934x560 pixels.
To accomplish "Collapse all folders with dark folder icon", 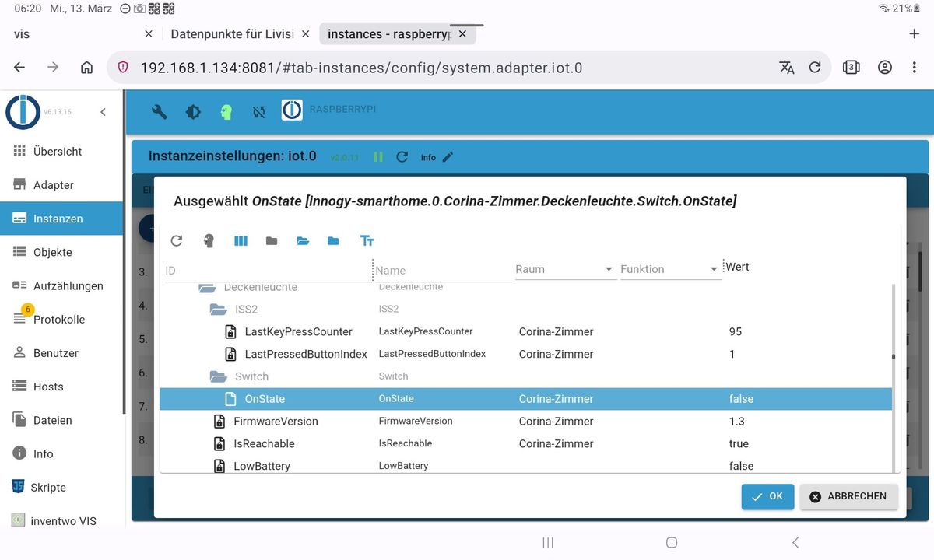I will click(272, 241).
